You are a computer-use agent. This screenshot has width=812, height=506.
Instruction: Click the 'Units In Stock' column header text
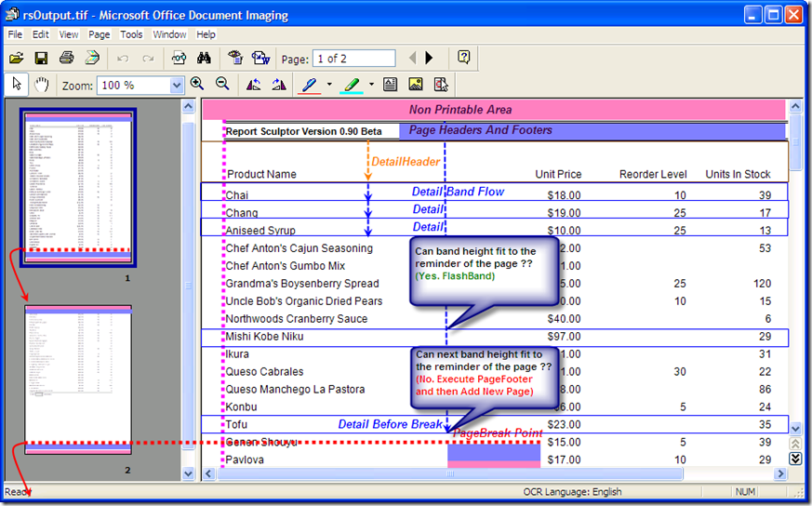coord(738,174)
